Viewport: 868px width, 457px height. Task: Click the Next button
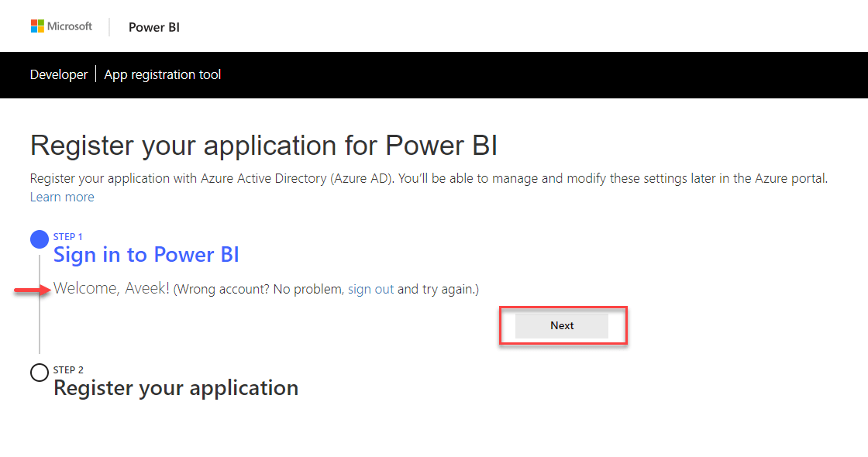click(x=562, y=325)
